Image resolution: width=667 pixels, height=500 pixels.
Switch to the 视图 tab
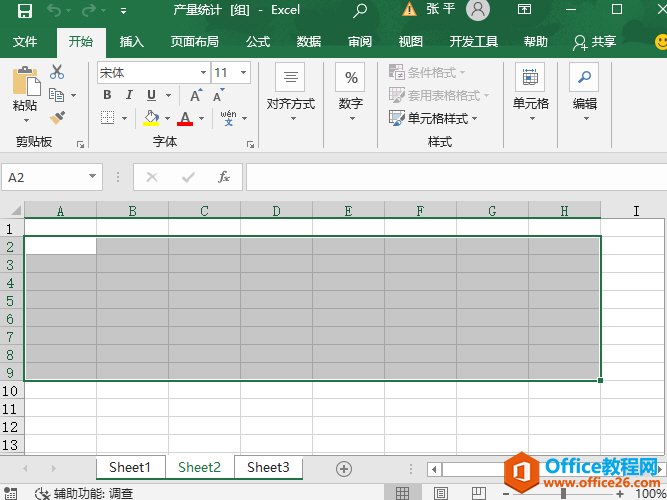(410, 42)
